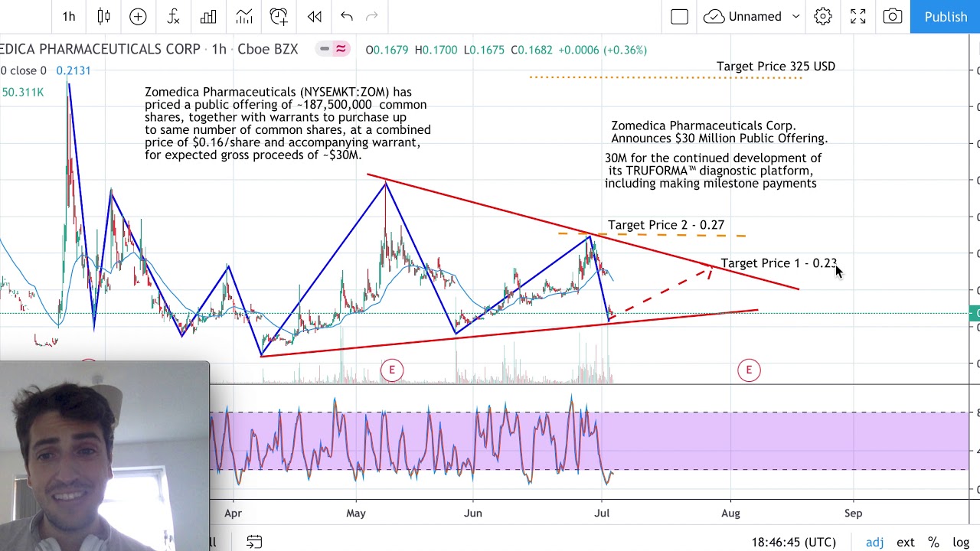Click the 1h label in symbol legend
980x551 pixels.
point(219,49)
